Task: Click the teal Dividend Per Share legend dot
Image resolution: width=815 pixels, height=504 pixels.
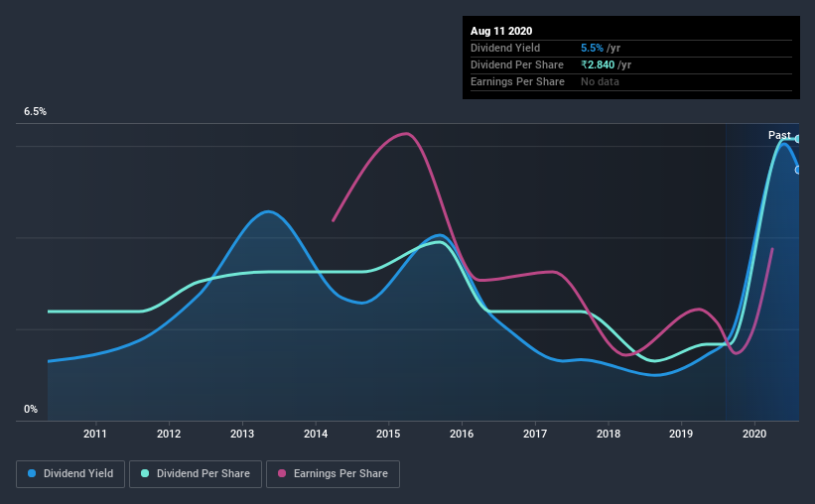Action: [145, 473]
